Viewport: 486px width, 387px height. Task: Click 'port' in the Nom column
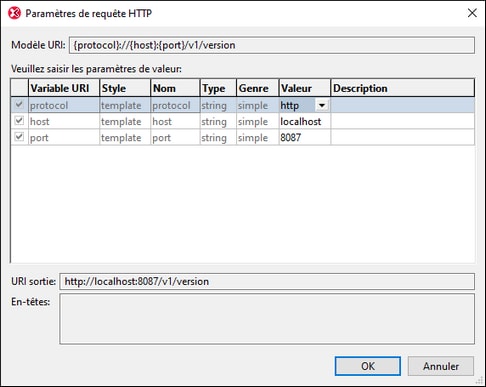[x=175, y=138]
